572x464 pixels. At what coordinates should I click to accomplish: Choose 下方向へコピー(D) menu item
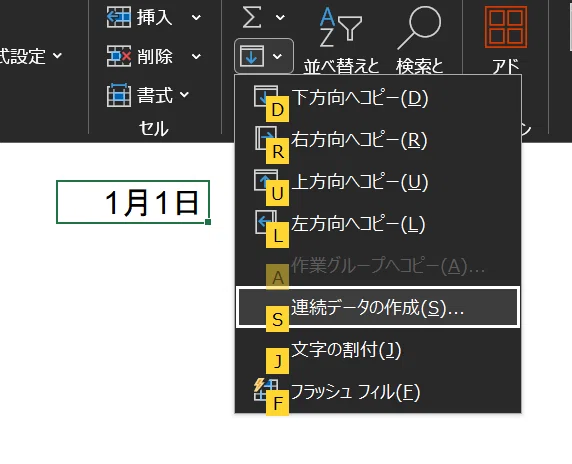(378, 98)
